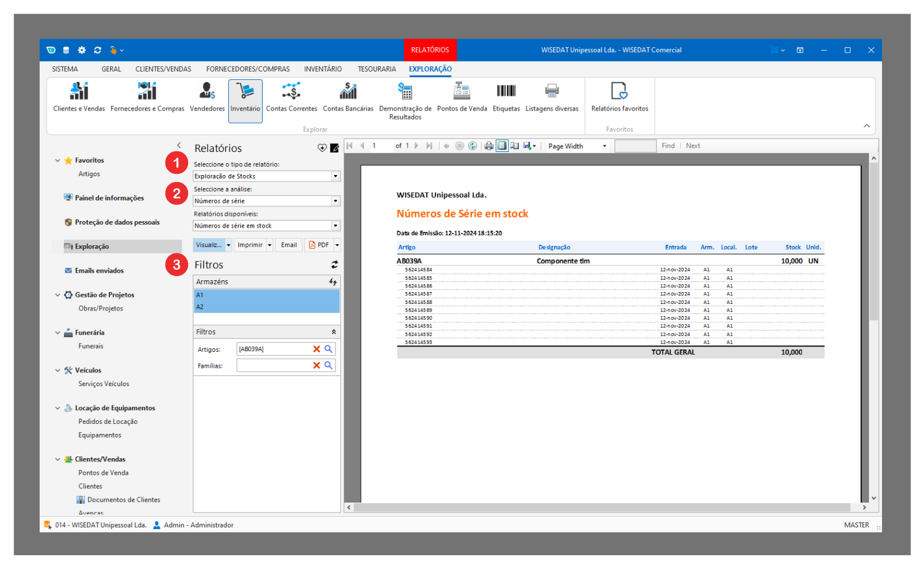Toggle print layout view in report toolbar
The height and width of the screenshot is (567, 924).
click(x=502, y=146)
